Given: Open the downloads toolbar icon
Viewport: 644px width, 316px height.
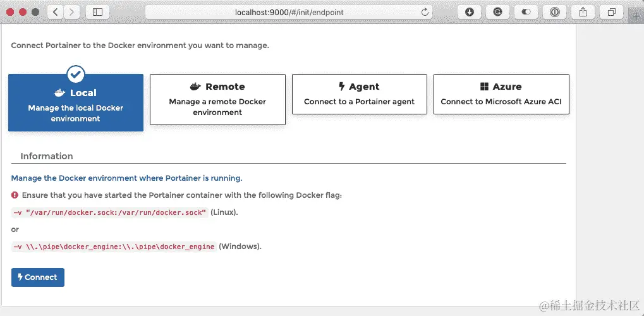Looking at the screenshot, I should click(470, 12).
